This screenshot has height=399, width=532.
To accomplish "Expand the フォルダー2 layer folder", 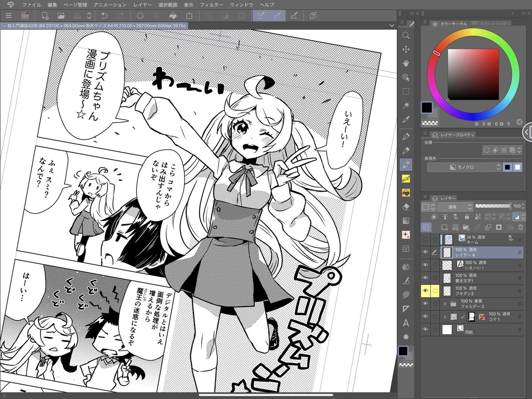I will [x=445, y=304].
